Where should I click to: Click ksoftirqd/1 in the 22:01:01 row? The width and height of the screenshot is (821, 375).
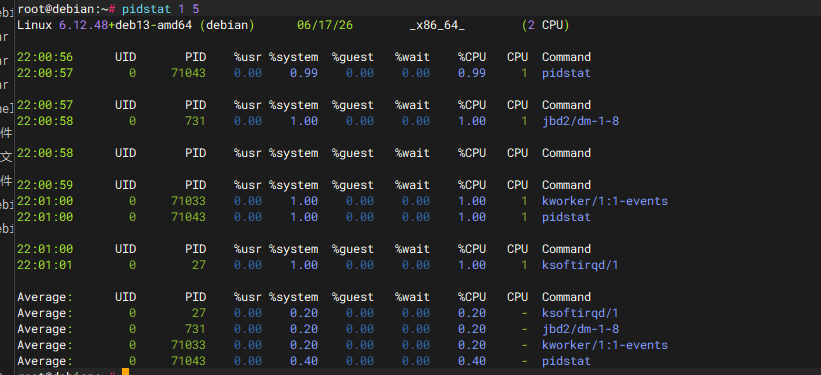[580, 265]
